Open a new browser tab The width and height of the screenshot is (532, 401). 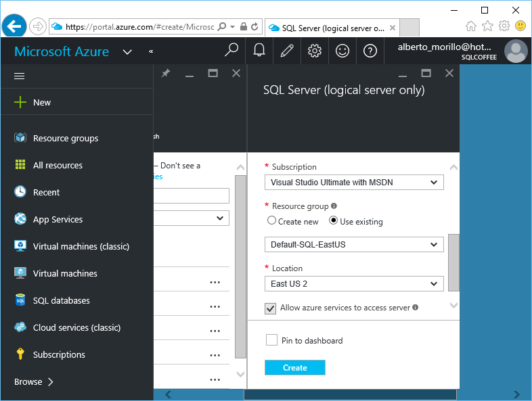tap(409, 28)
